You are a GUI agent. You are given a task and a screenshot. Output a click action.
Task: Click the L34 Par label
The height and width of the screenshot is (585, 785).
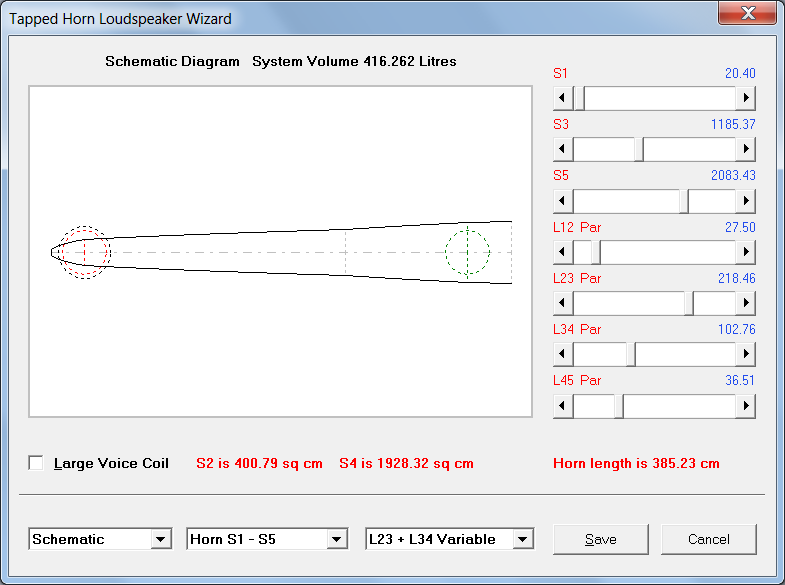577,329
